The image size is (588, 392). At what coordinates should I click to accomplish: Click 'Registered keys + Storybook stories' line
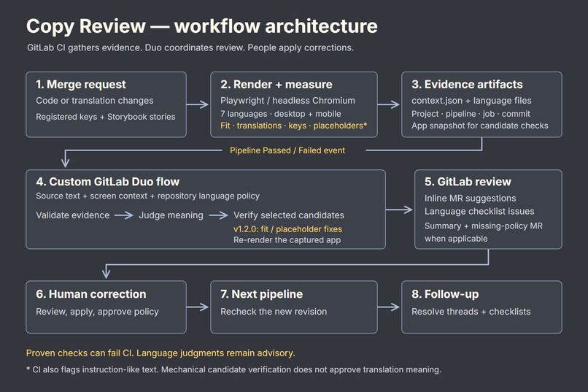(105, 117)
